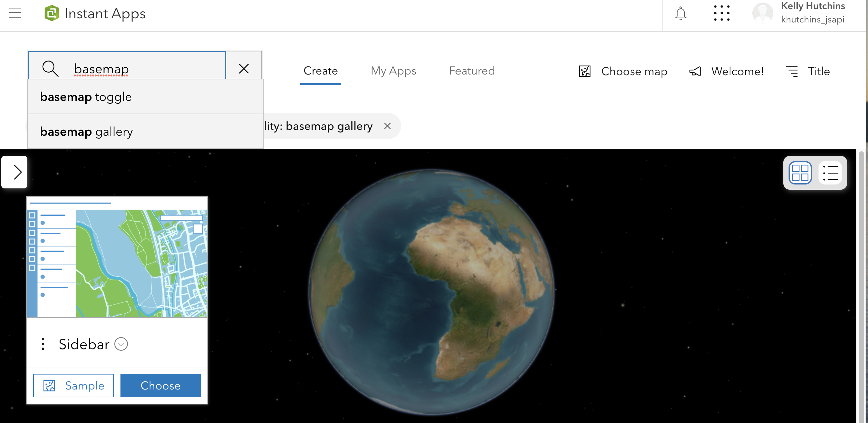Image resolution: width=868 pixels, height=423 pixels.
Task: Open the Sidebar card three-dot menu
Action: pyautogui.click(x=43, y=344)
